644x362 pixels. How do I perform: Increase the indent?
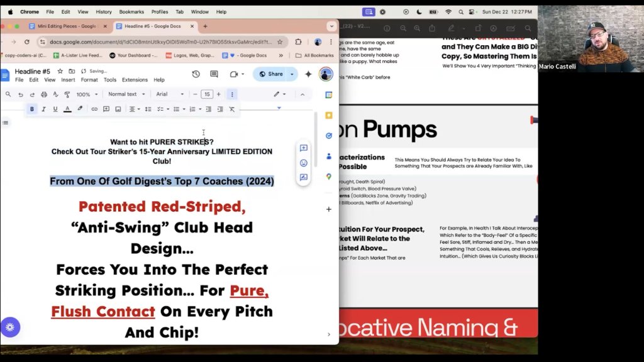pos(220,109)
